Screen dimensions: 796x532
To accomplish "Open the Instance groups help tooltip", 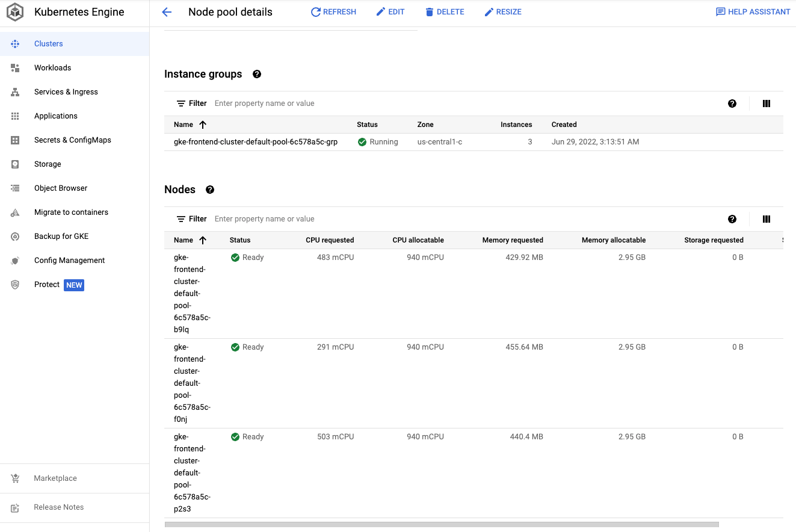I will point(256,74).
